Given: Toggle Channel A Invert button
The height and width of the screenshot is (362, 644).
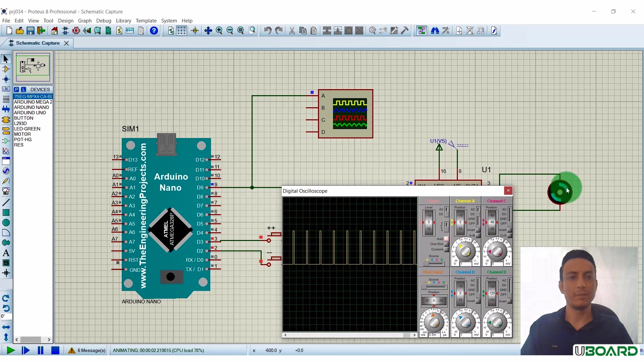Looking at the screenshot, I should [478, 230].
